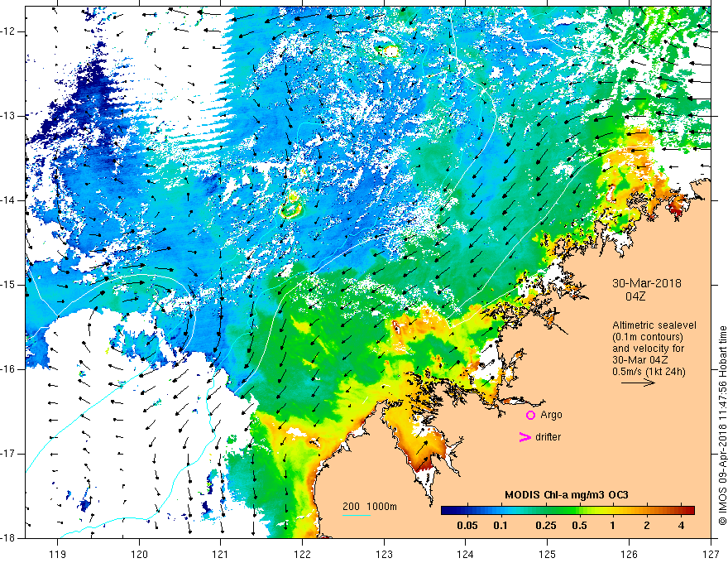728x563 pixels.
Task: Click the '200 1000m' depth contour label
Action: point(370,507)
